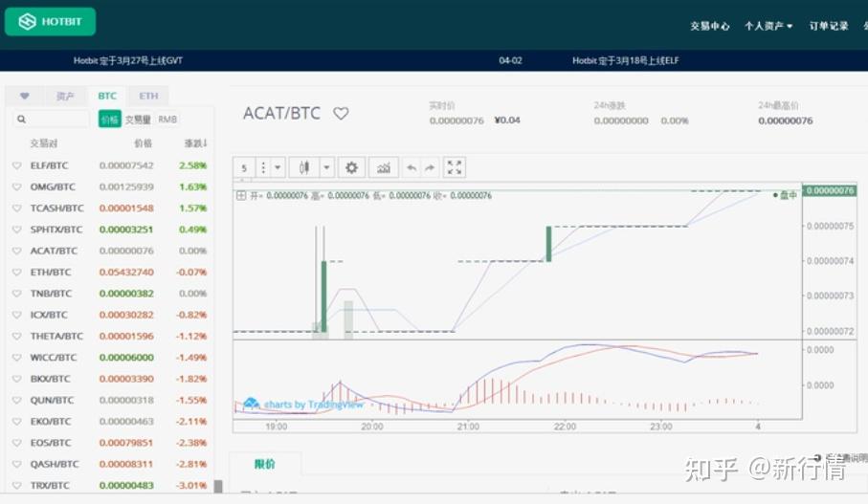Click the search magnifier icon
The image size is (868, 504).
(21, 119)
